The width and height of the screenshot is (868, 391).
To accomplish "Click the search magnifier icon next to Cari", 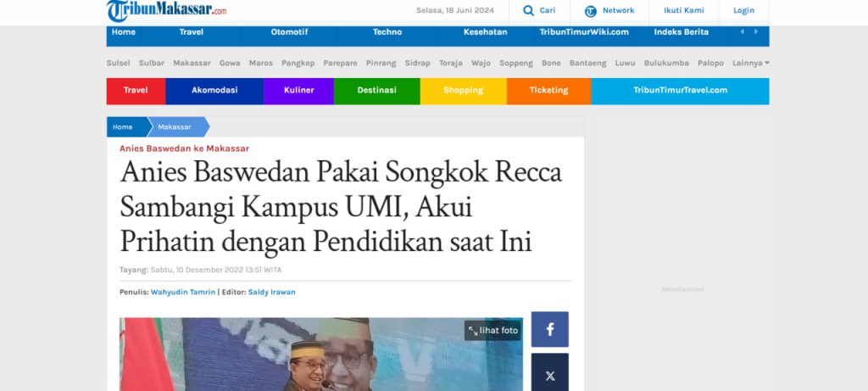I will [x=528, y=10].
